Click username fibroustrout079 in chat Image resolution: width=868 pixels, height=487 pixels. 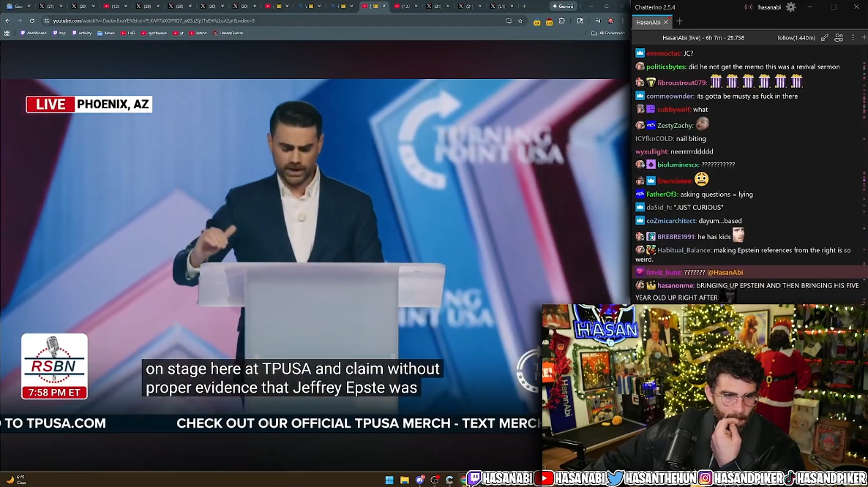(682, 83)
